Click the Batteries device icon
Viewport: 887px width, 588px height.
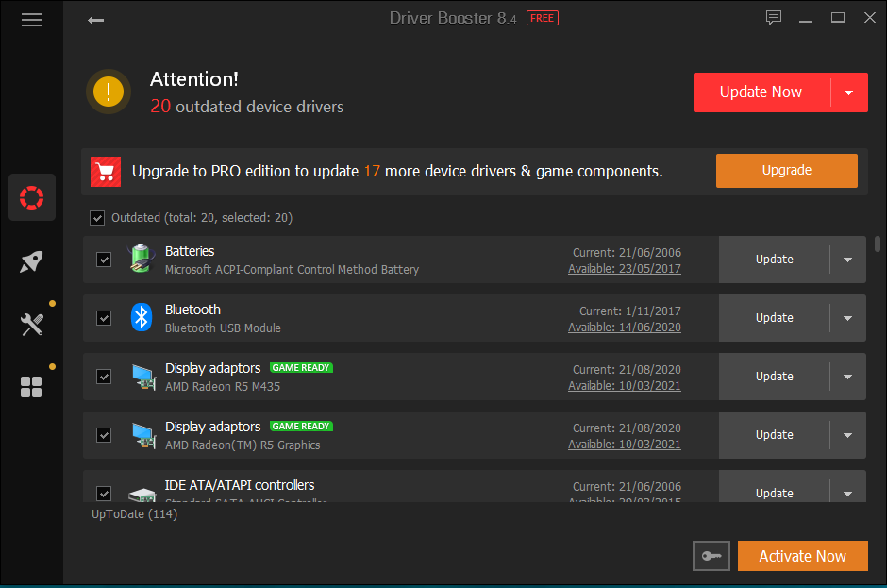tap(142, 260)
